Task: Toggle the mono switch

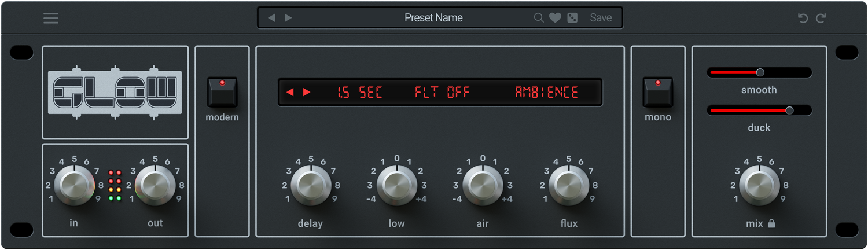Action: point(658,92)
